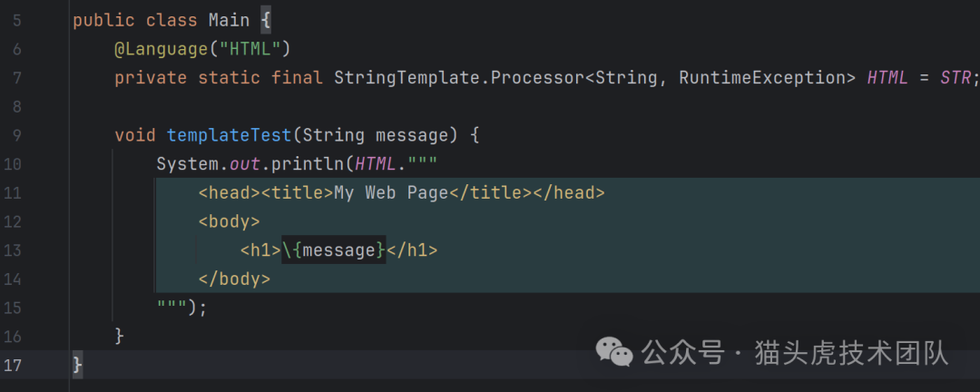Click the message variable inside the h1 template
Screen dimensions: 980x392
(x=338, y=250)
